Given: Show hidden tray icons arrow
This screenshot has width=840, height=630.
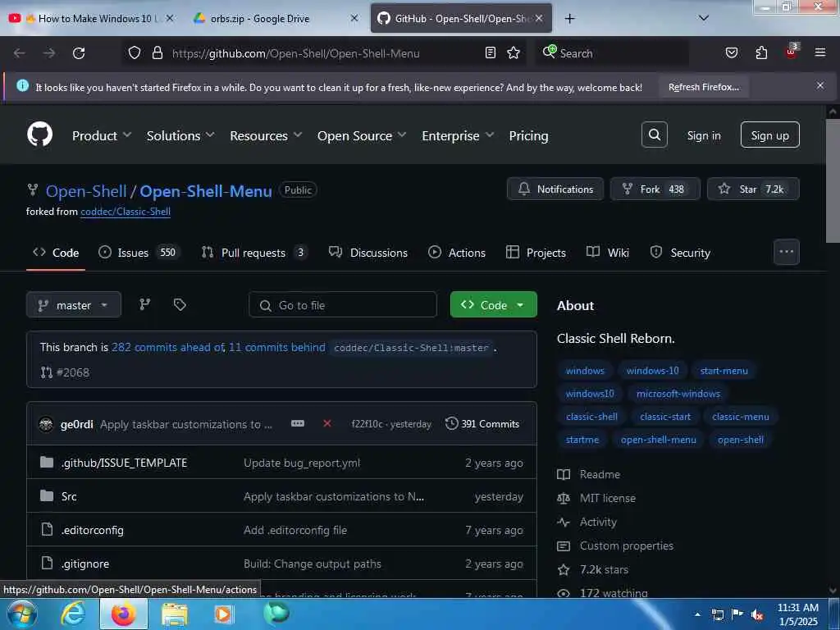Looking at the screenshot, I should pyautogui.click(x=697, y=614).
